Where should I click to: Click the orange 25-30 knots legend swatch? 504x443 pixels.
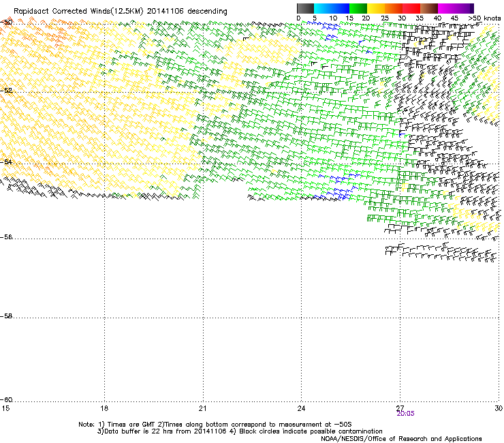(394, 8)
